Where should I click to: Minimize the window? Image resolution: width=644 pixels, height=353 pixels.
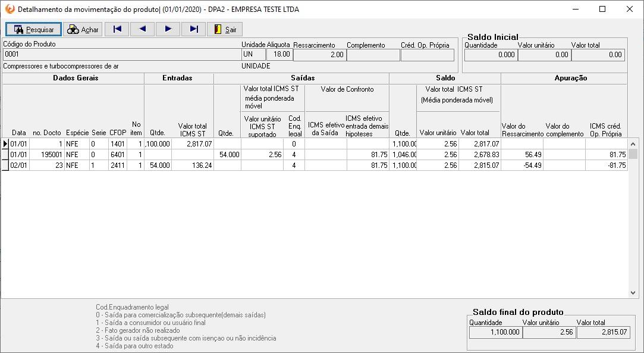pos(575,9)
